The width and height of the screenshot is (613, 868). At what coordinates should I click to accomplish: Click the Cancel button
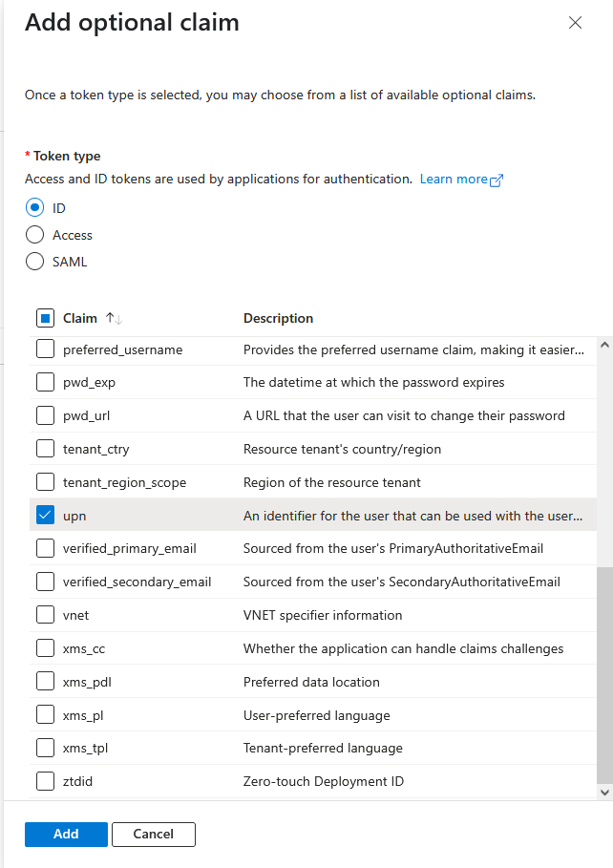pyautogui.click(x=153, y=835)
